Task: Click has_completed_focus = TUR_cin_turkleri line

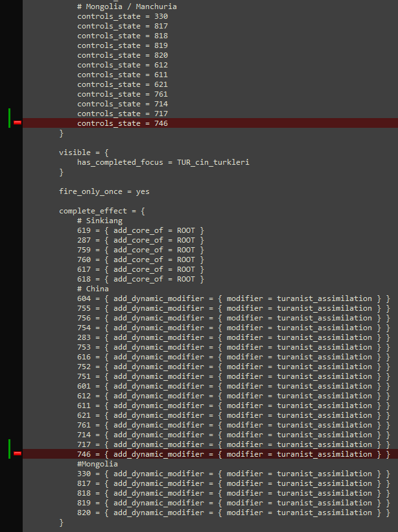Action: 163,162
